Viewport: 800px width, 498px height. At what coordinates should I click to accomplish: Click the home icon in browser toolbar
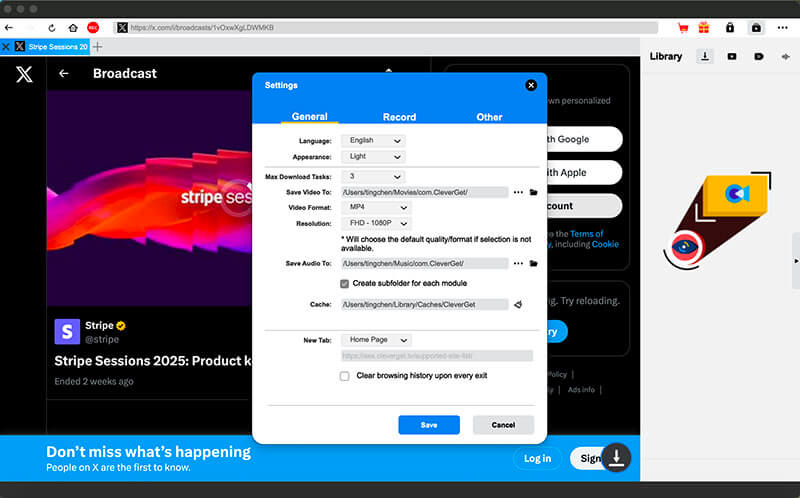(x=73, y=28)
